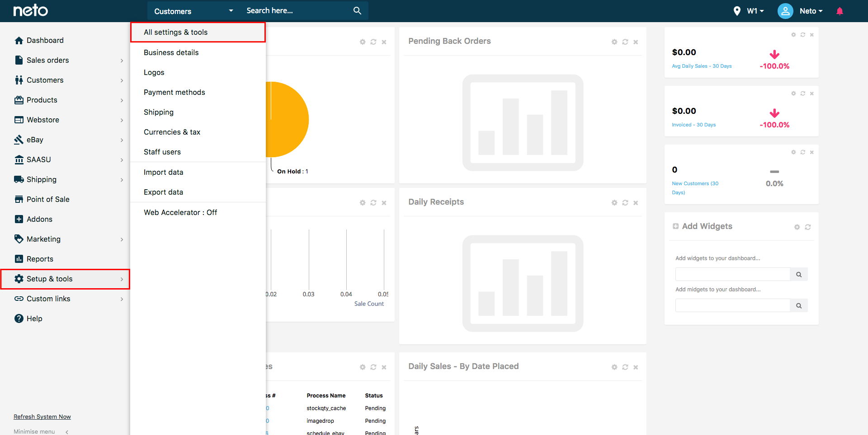Open the Customers search category dropdown
The height and width of the screenshot is (435, 868).
point(193,11)
